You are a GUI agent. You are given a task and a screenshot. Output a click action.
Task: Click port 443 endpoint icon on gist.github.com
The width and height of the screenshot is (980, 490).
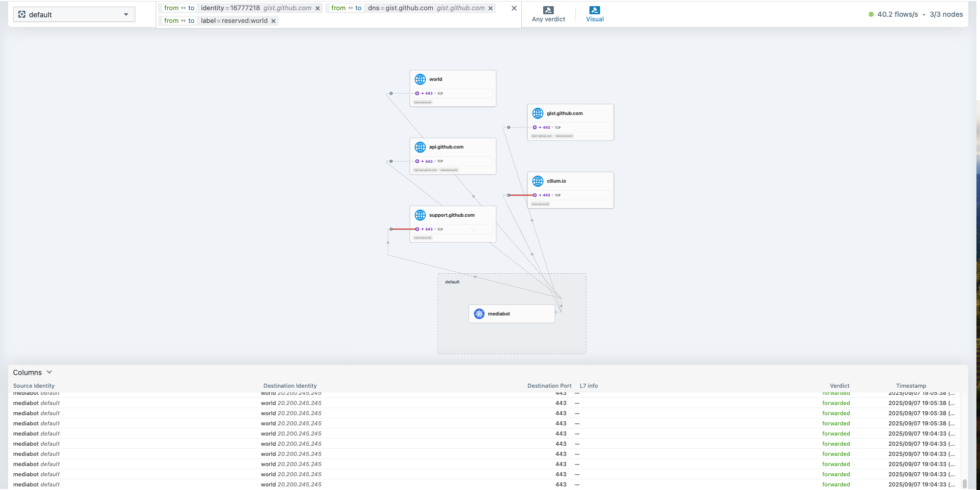pyautogui.click(x=534, y=128)
